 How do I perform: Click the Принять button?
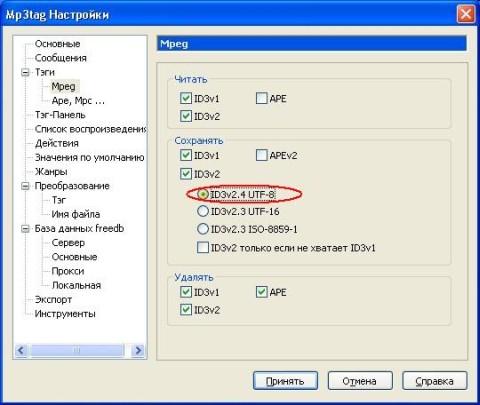[285, 381]
